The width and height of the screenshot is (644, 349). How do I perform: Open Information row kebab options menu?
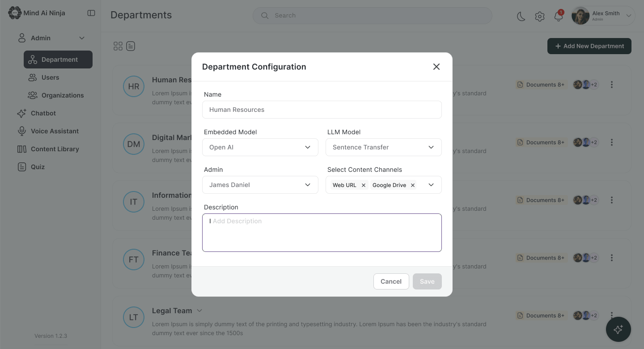click(612, 200)
